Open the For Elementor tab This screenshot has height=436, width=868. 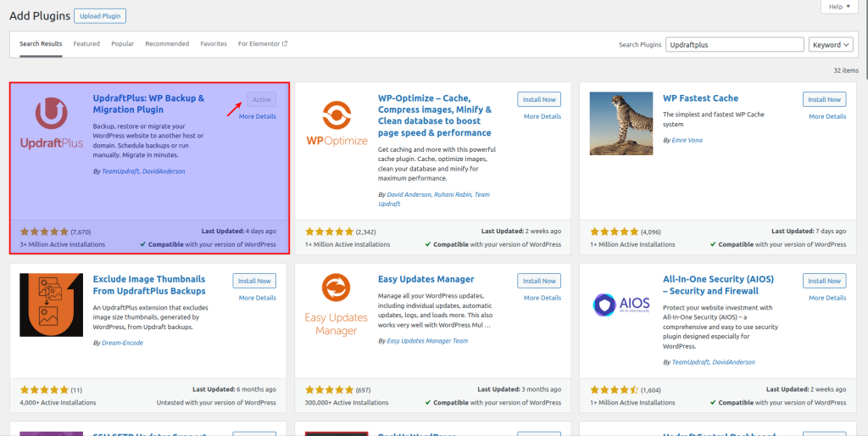263,44
